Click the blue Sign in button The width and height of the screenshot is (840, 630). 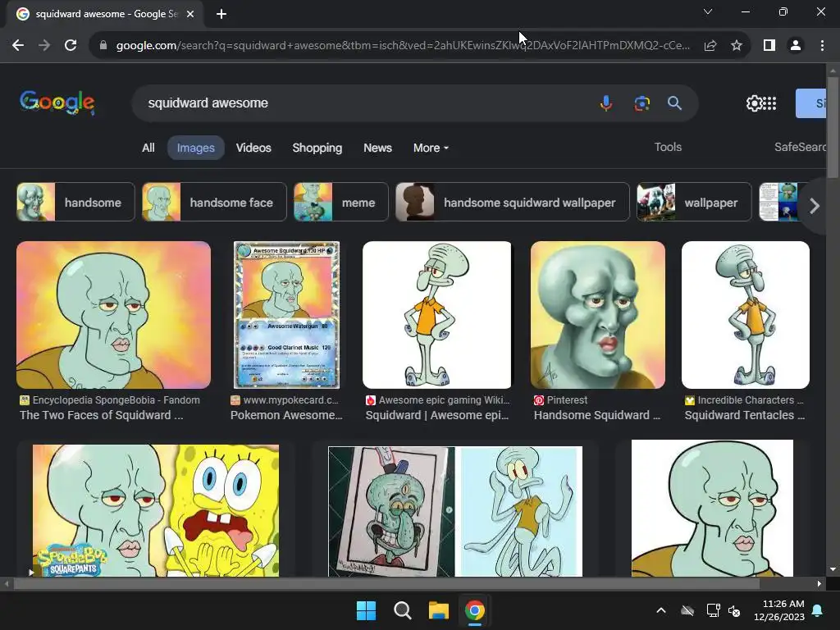[x=811, y=103]
